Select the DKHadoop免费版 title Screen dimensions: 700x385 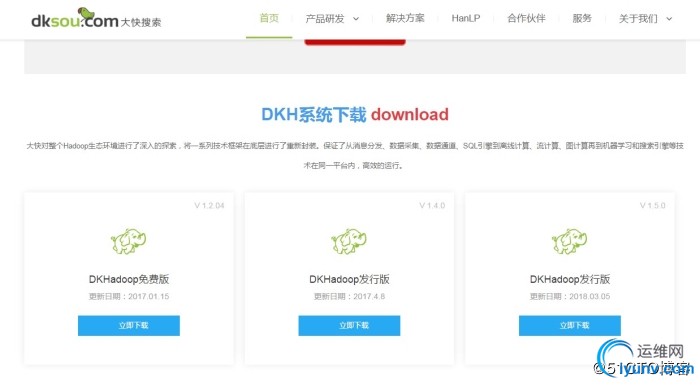point(129,279)
